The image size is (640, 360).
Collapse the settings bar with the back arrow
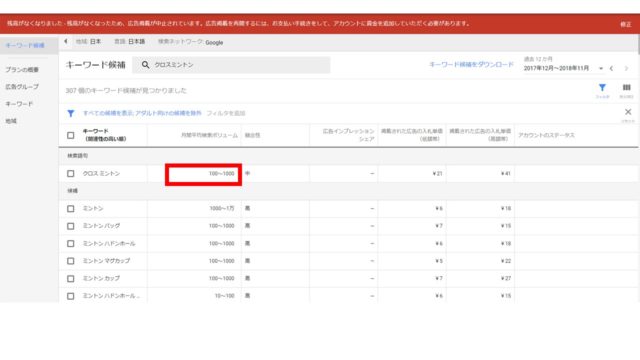[x=66, y=41]
